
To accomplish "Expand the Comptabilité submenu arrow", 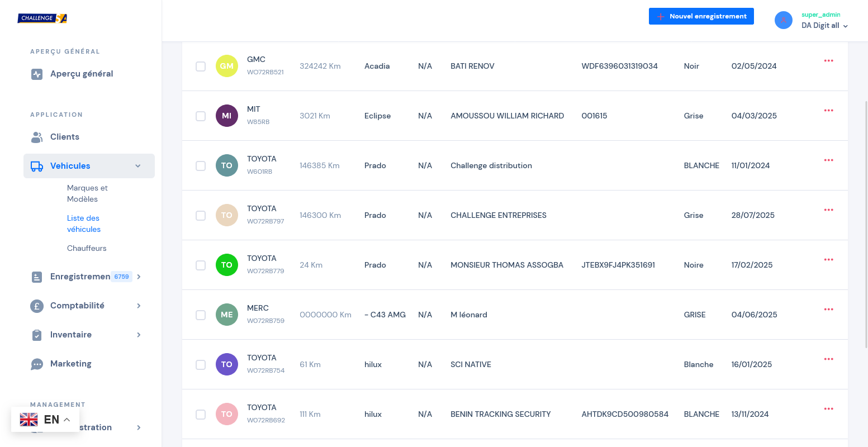I will tap(139, 306).
